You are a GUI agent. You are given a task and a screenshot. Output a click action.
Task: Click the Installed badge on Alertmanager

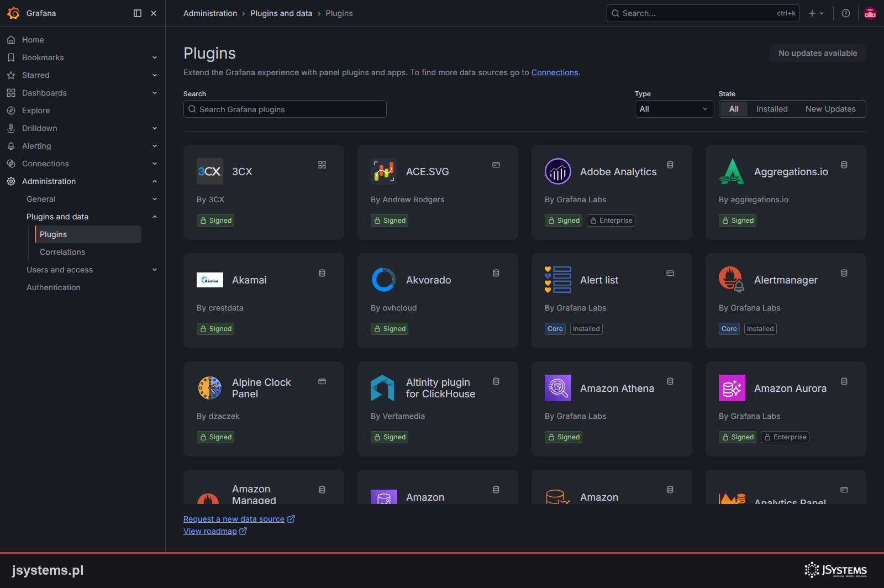(x=760, y=329)
